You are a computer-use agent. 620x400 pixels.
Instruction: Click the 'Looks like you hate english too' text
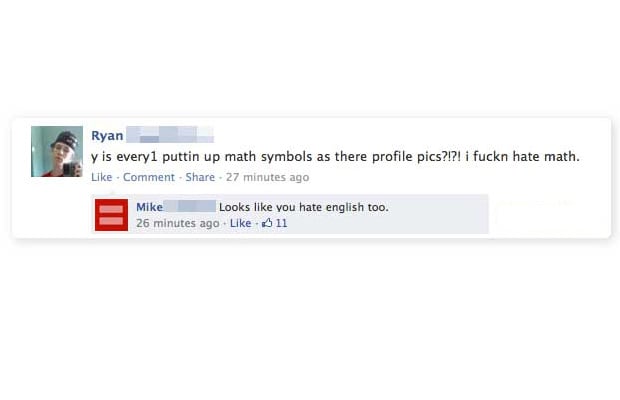[x=304, y=207]
